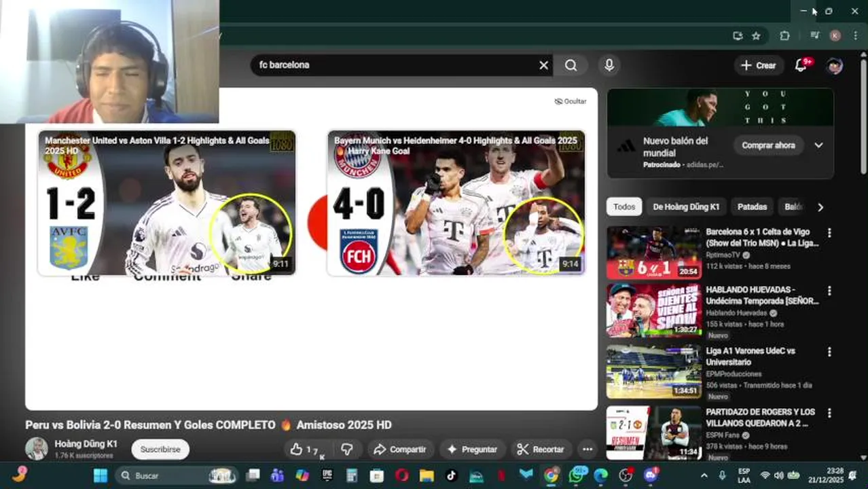Open options for Barcelona 6 x 1 video
Image resolution: width=868 pixels, height=489 pixels.
click(x=829, y=233)
